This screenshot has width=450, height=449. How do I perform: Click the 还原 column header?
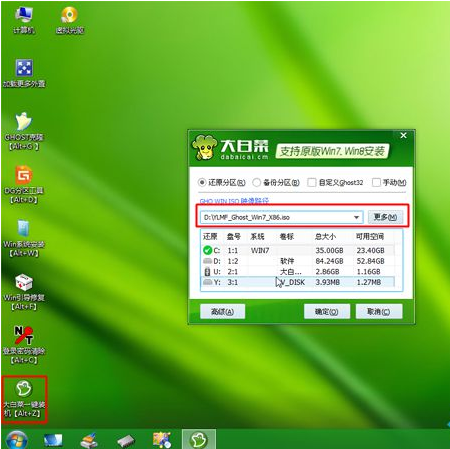(x=210, y=236)
